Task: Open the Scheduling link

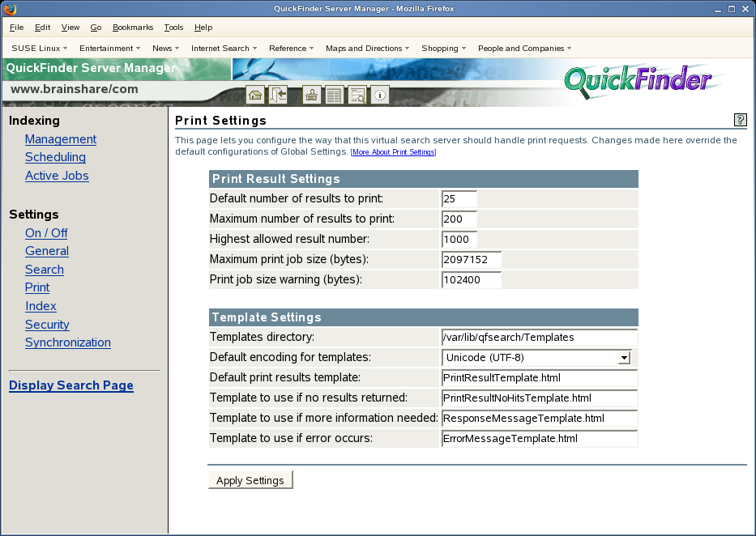Action: click(55, 157)
